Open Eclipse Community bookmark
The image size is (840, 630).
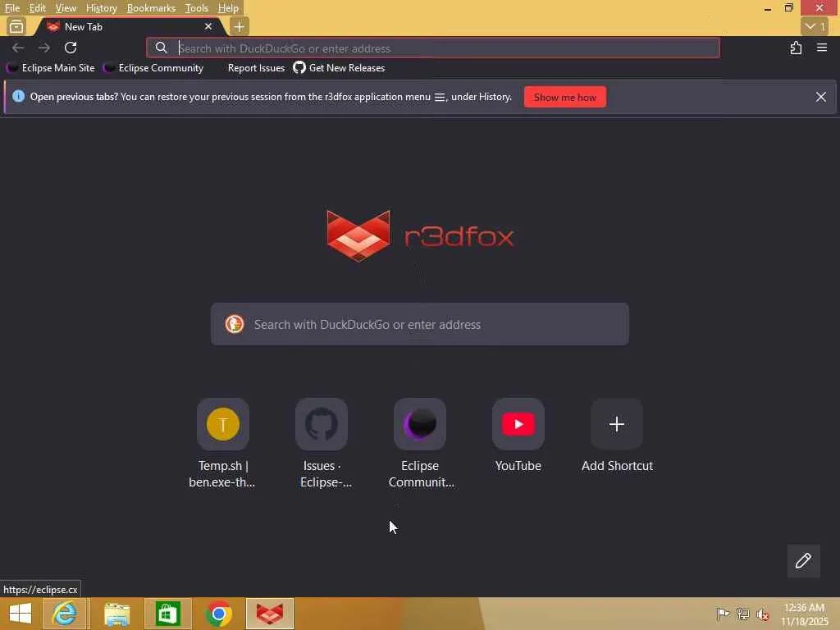pos(153,68)
